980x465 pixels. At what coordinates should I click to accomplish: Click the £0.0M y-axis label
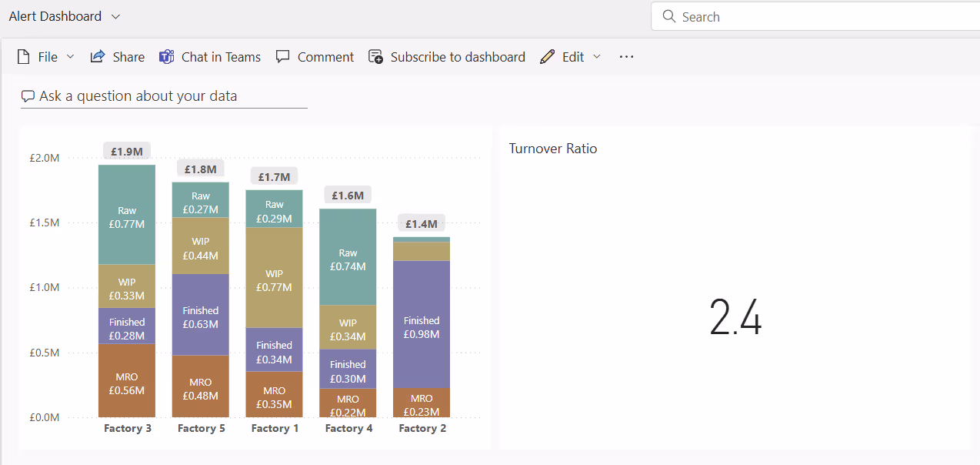click(45, 417)
